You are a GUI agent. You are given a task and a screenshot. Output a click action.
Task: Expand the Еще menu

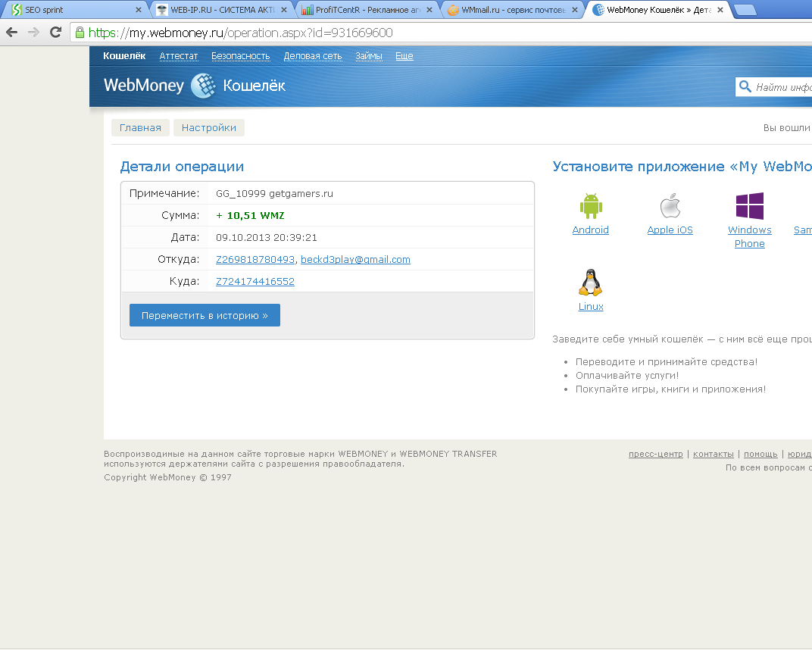coord(404,56)
